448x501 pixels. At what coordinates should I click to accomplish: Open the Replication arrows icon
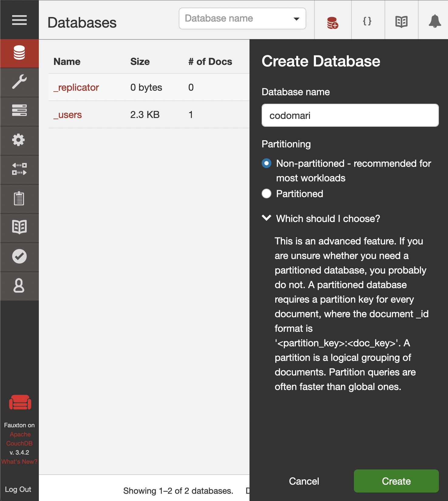tap(19, 170)
